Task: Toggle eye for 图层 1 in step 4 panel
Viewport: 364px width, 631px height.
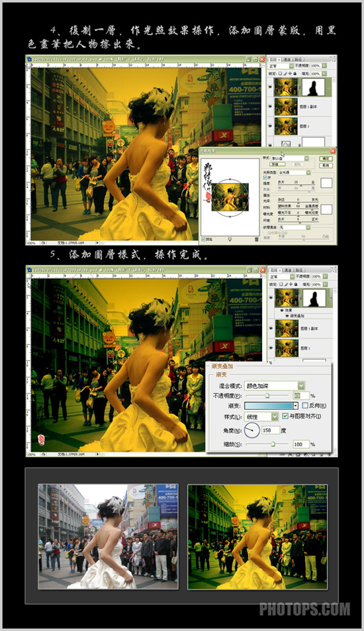Action: (270, 126)
